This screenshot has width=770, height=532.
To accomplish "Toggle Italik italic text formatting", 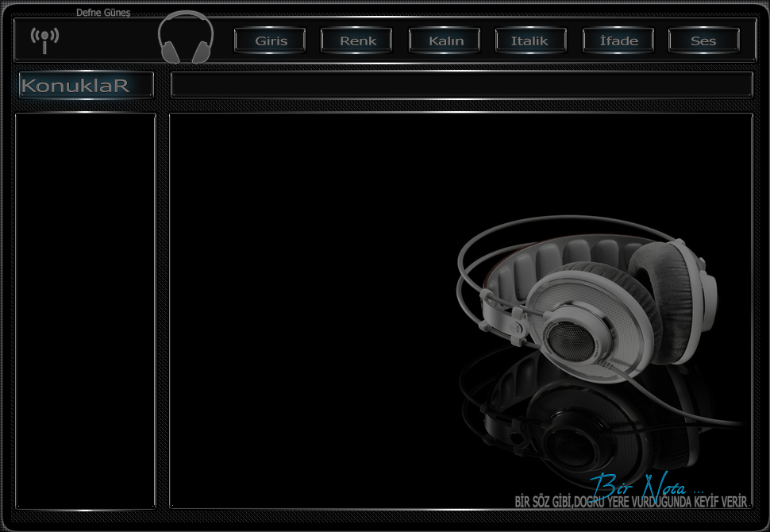I will tap(530, 40).
